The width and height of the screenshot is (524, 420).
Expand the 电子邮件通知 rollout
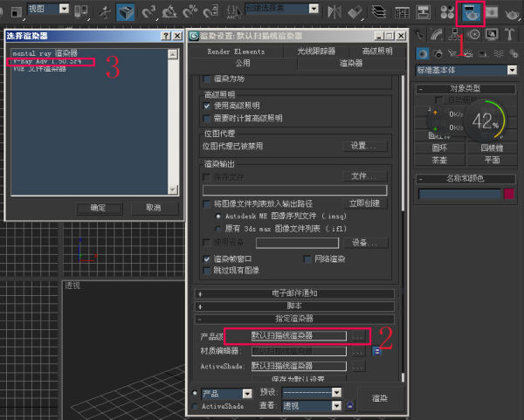[293, 293]
